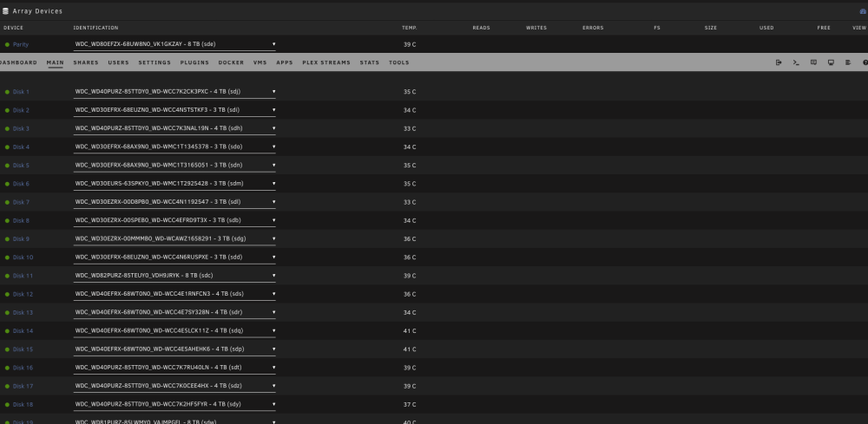Open the Disk 15 link
This screenshot has height=424, width=868.
coord(23,349)
